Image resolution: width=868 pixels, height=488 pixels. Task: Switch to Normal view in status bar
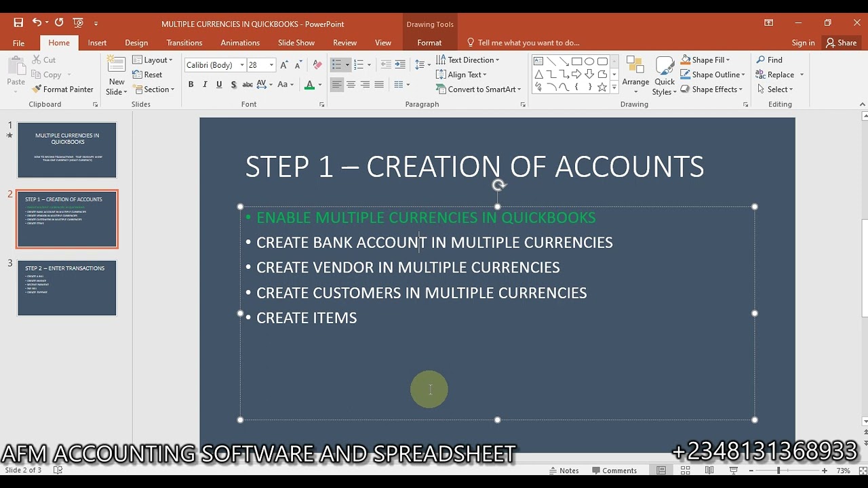pos(660,470)
